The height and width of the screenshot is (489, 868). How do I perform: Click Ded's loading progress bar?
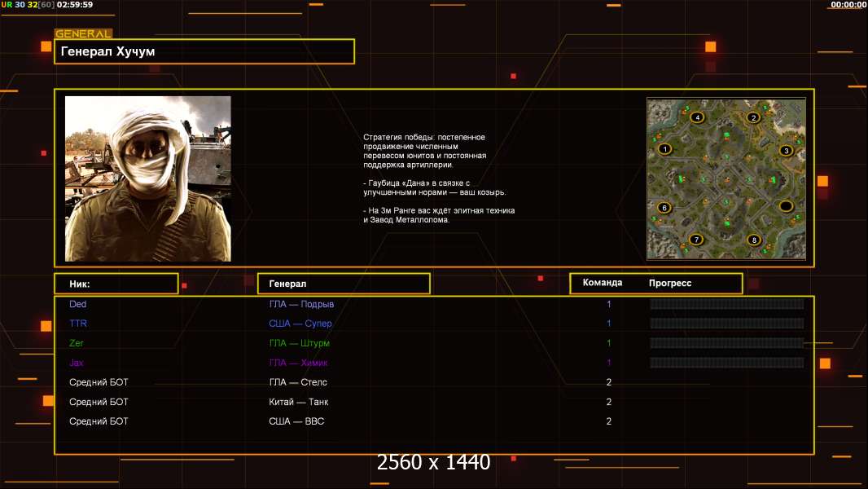click(x=726, y=304)
